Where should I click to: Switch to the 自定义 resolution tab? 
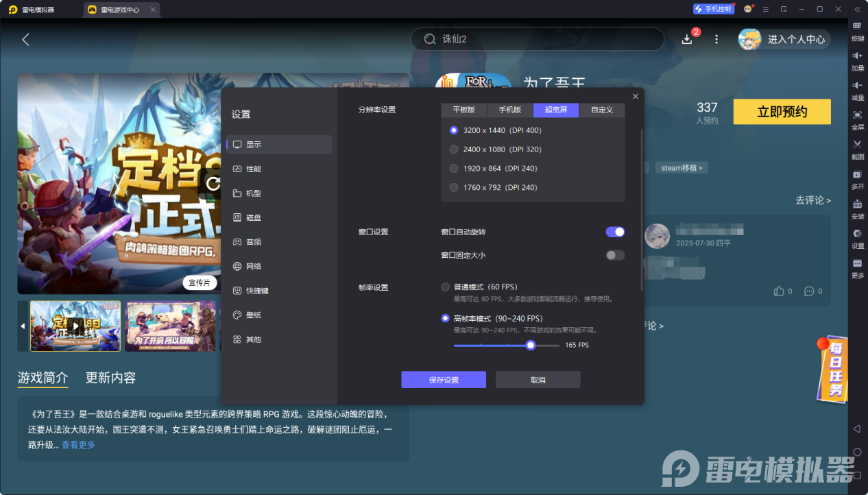tap(602, 110)
